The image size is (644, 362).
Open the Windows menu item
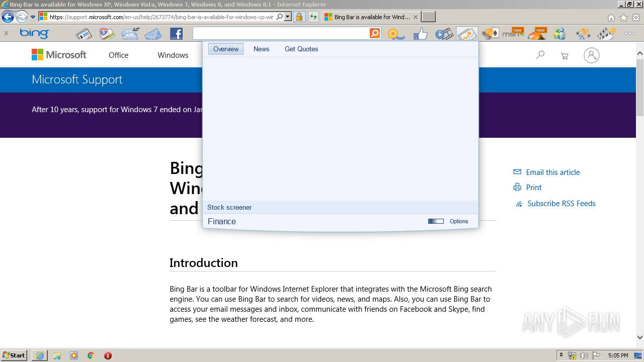point(173,55)
